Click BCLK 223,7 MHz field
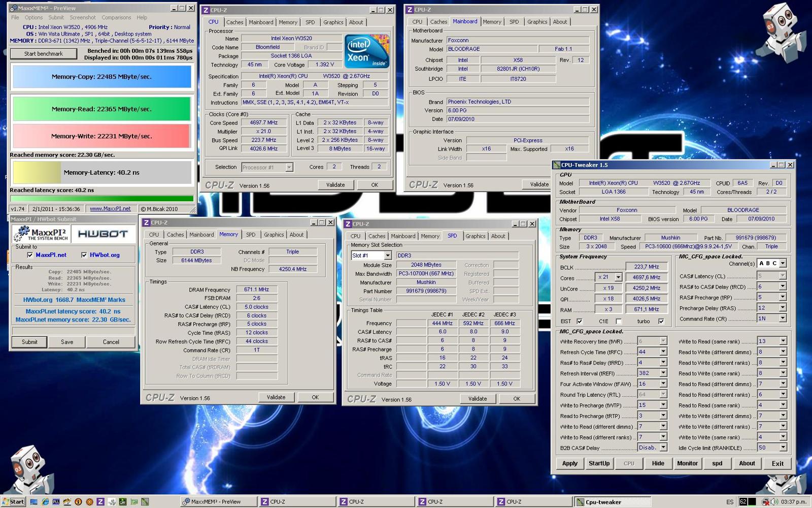Viewport: 812px width, 508px height. tap(647, 267)
